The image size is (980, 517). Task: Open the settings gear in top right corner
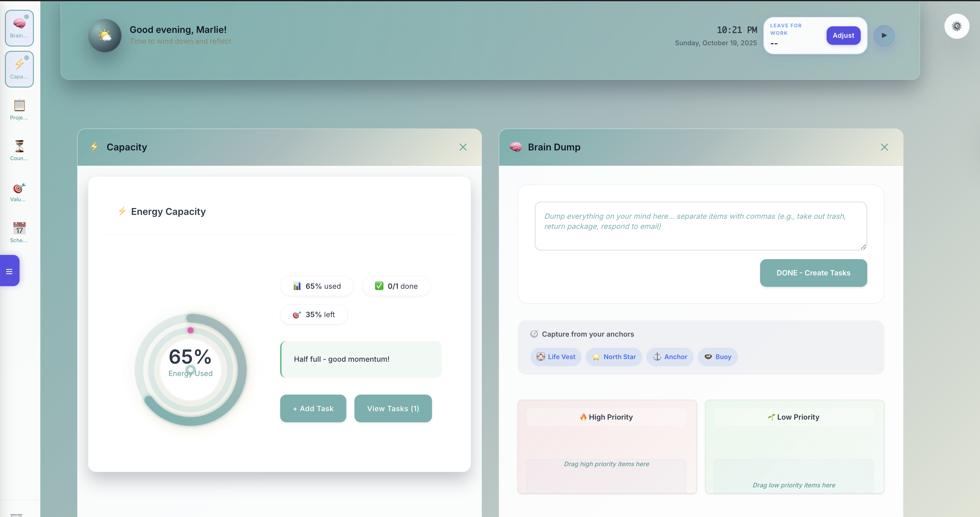[957, 26]
